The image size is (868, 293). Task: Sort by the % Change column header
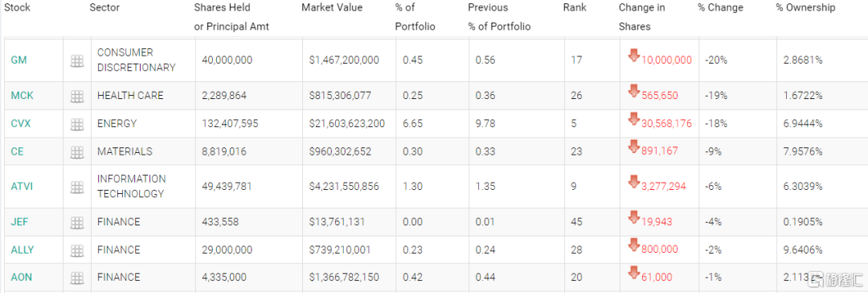pos(720,8)
